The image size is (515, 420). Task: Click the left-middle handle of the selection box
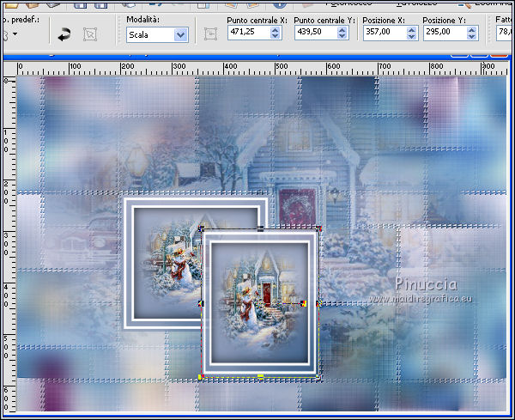(201, 303)
